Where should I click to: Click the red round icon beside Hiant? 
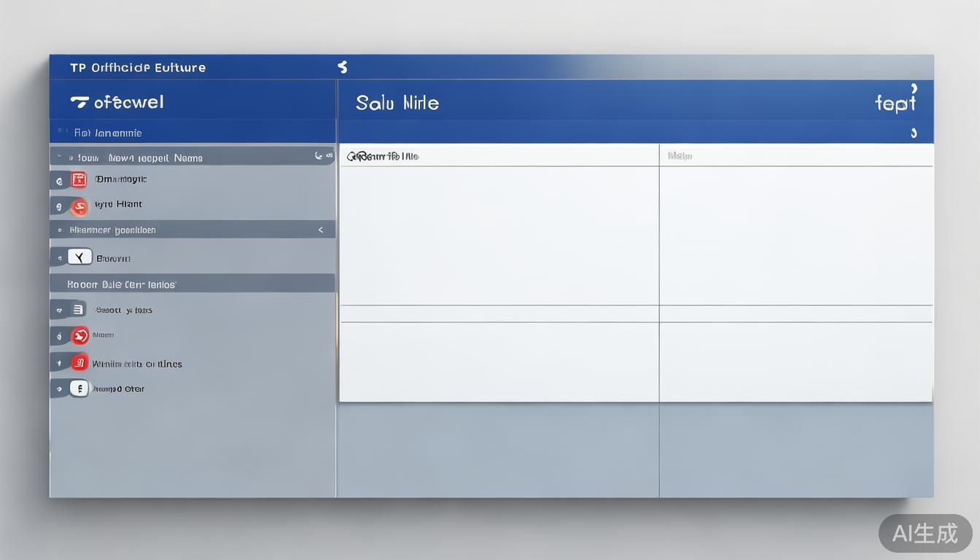tap(79, 206)
